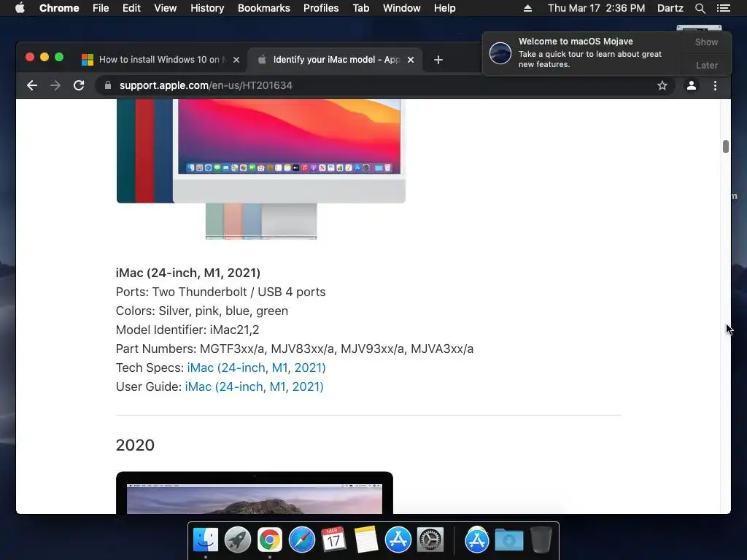Select the 'Identify your iMac model' tab
Image resolution: width=747 pixels, height=560 pixels.
(333, 60)
